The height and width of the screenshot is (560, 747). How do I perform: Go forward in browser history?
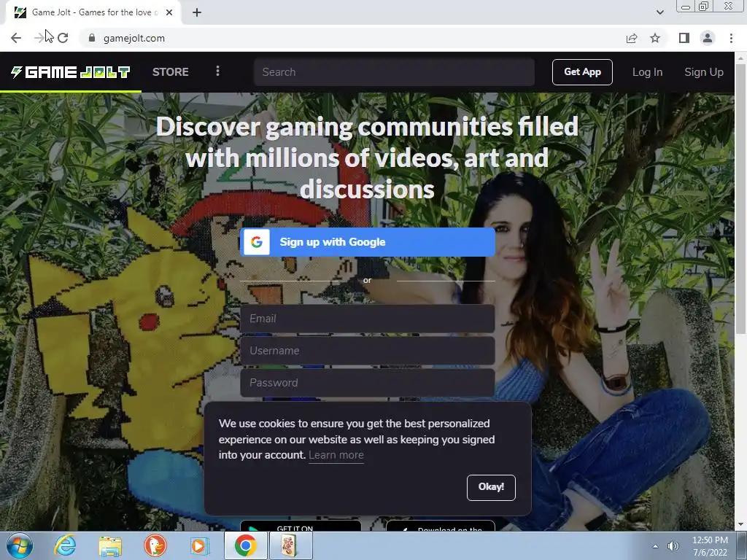39,38
